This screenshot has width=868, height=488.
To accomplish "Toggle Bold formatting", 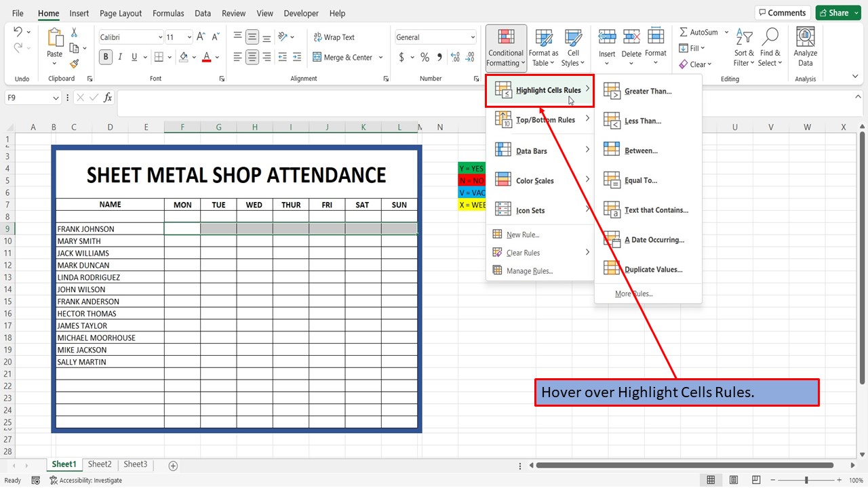I will click(106, 57).
